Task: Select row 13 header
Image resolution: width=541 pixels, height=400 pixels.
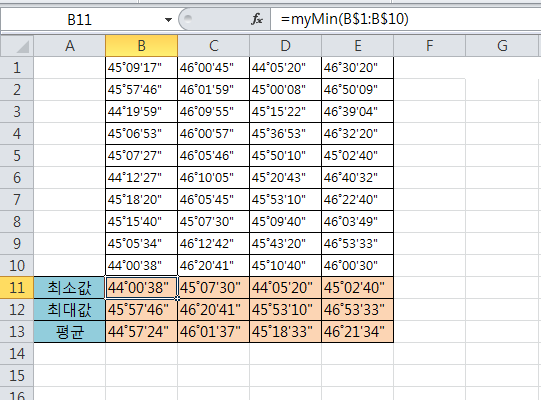Action: pos(17,332)
